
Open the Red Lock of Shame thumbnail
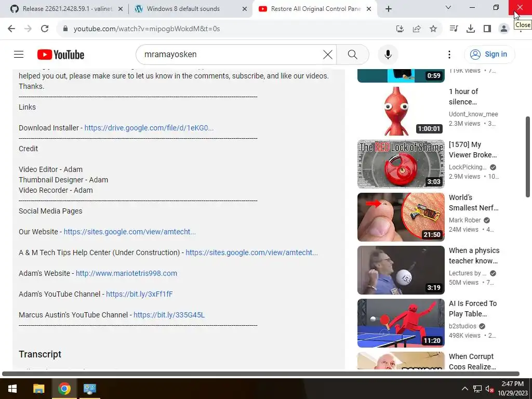pyautogui.click(x=401, y=164)
